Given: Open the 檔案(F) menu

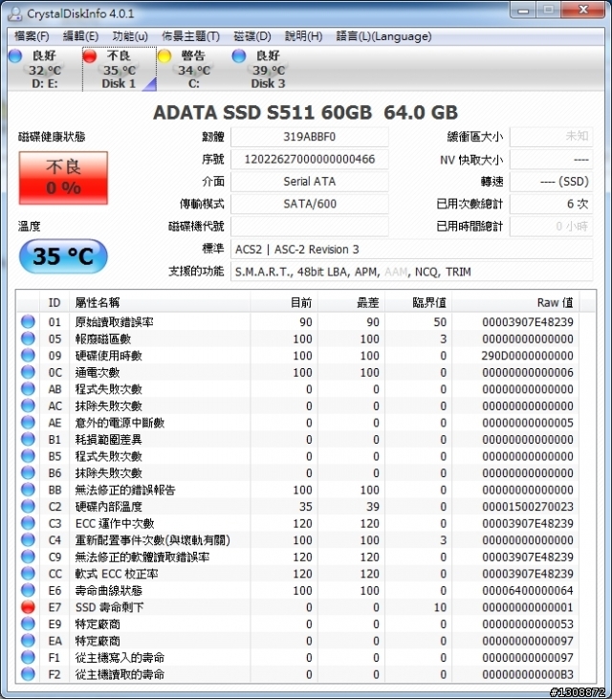Looking at the screenshot, I should 32,36.
